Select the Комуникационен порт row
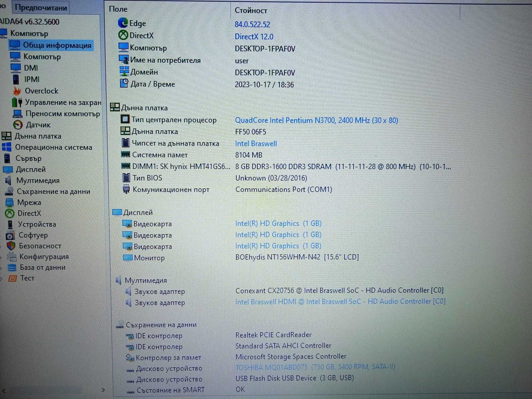Screen dimensions: 532x399 (227, 189)
